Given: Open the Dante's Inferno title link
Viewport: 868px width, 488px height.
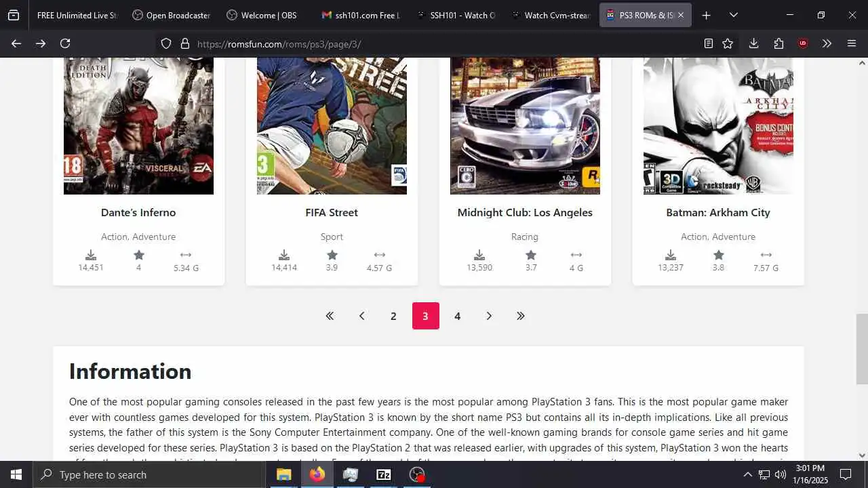Looking at the screenshot, I should point(138,212).
